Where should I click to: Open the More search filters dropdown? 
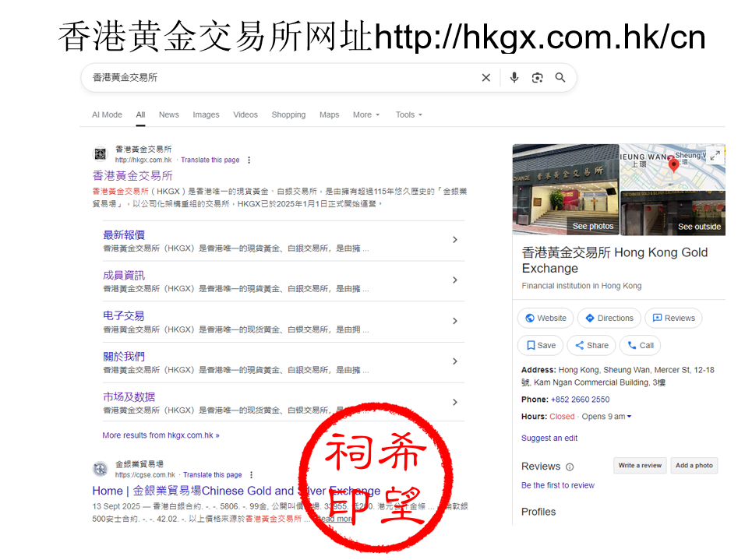(x=366, y=114)
